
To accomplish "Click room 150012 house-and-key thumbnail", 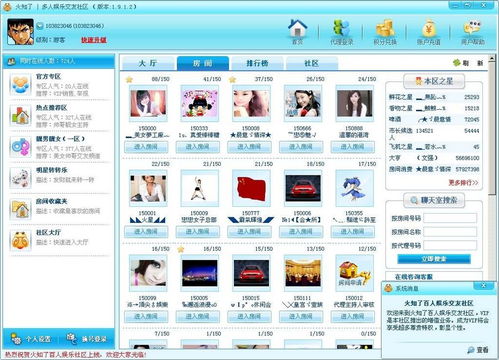I will point(355,273).
